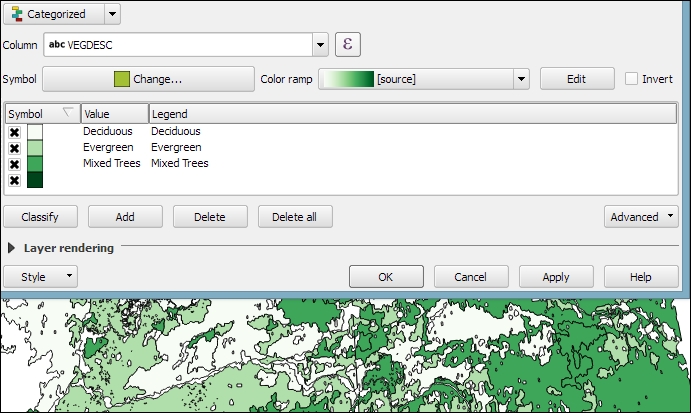Open the expression editor epsilon button

(348, 45)
